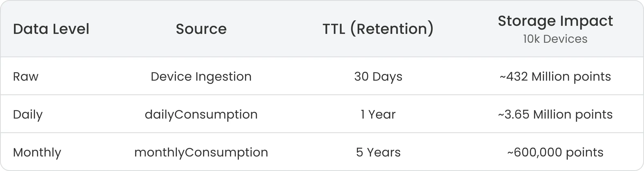Click the Data Level column header
Image resolution: width=644 pixels, height=171 pixels.
(51, 29)
